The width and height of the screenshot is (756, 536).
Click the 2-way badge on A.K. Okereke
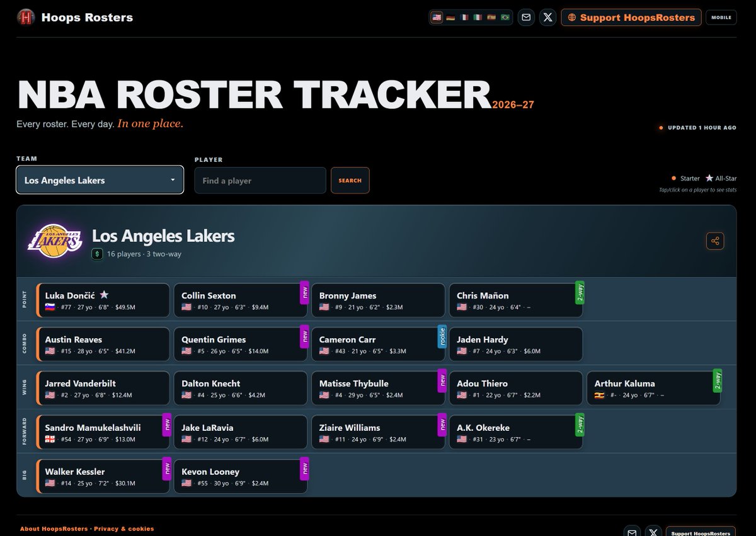pos(579,425)
